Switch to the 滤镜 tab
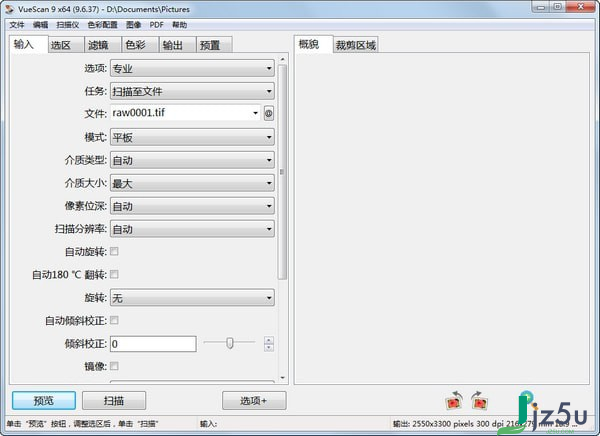Image resolution: width=600 pixels, height=436 pixels. [103, 45]
